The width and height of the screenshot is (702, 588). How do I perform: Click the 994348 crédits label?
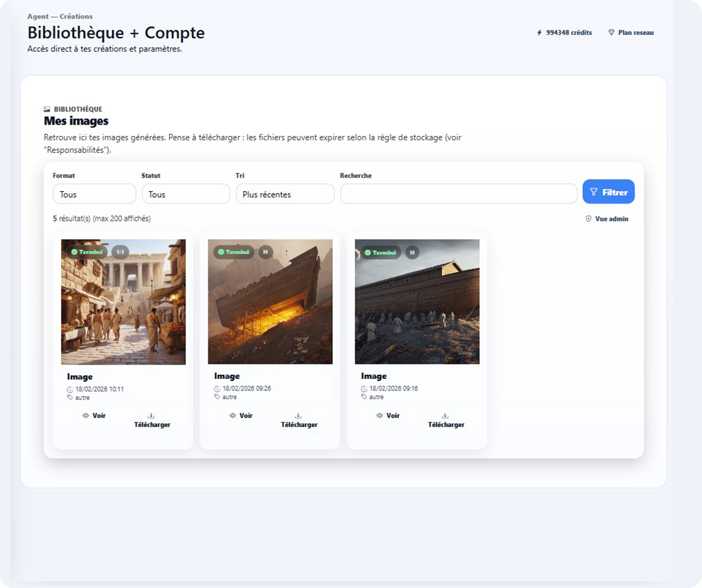click(x=569, y=32)
